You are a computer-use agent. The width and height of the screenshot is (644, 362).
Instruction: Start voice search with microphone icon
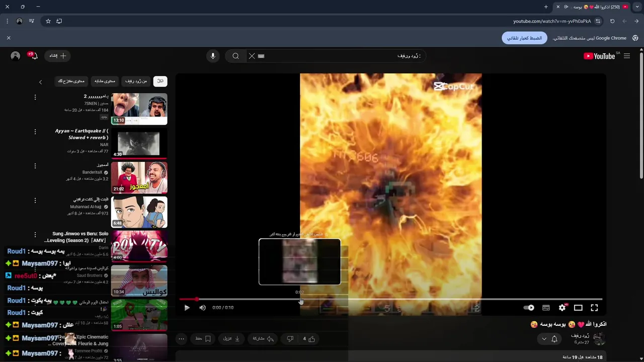(213, 56)
